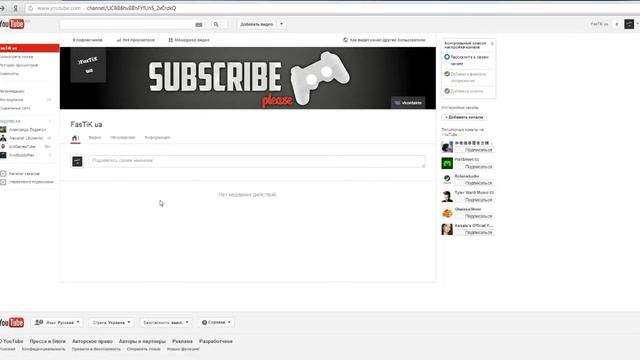The width and height of the screenshot is (640, 360).
Task: Open the Разработчикам footer link
Action: coord(216,341)
